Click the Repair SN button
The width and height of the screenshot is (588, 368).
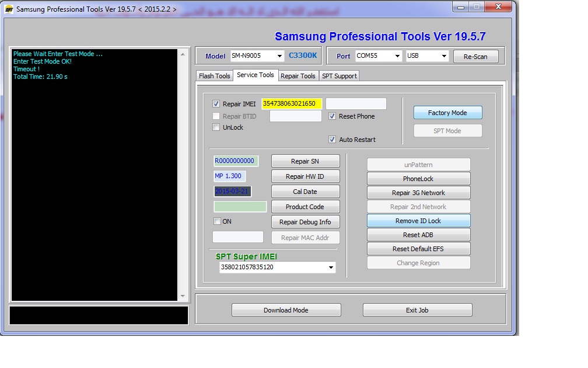tap(305, 161)
